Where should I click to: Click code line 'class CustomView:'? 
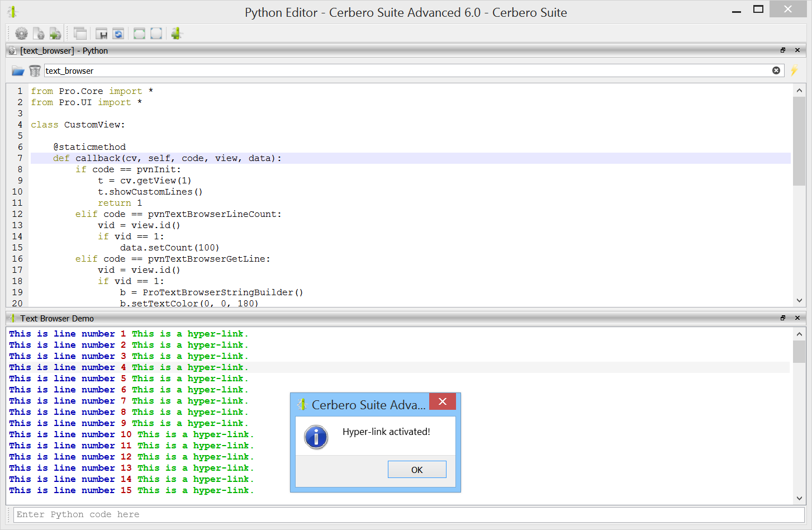pos(78,125)
